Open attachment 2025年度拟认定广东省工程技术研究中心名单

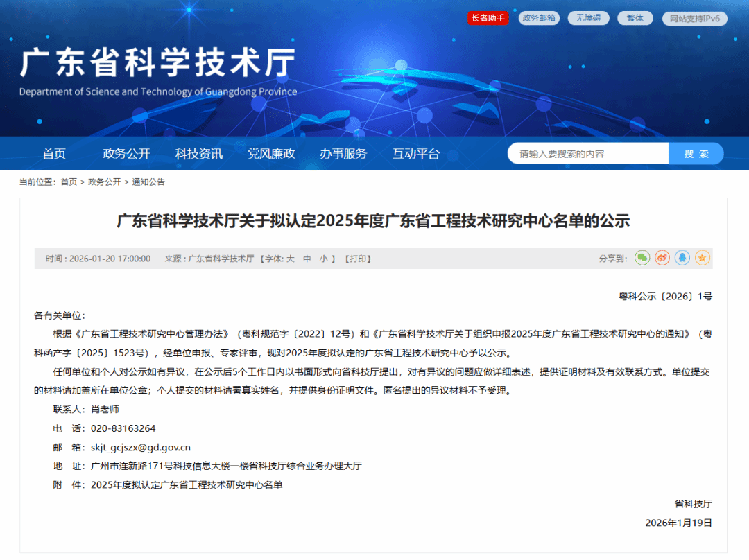click(187, 484)
